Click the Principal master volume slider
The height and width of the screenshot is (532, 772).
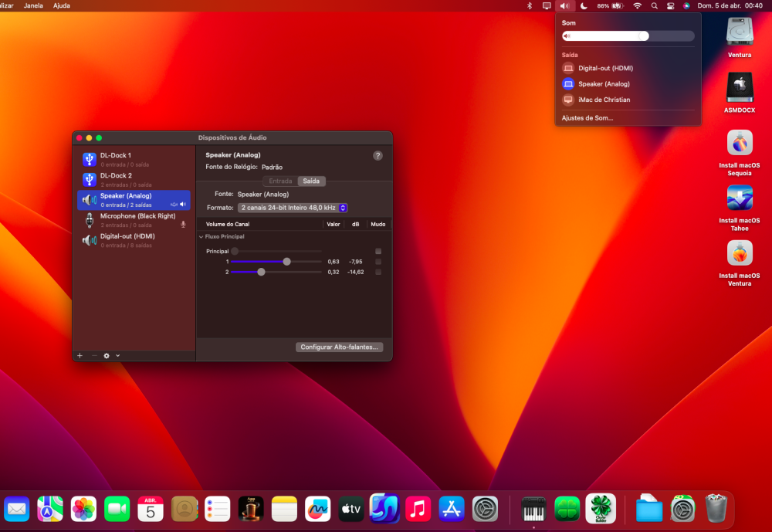click(x=276, y=251)
